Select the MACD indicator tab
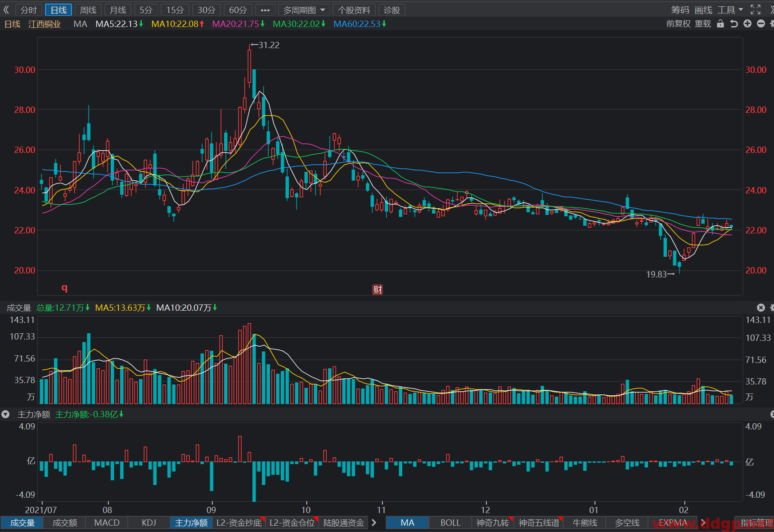 (107, 523)
